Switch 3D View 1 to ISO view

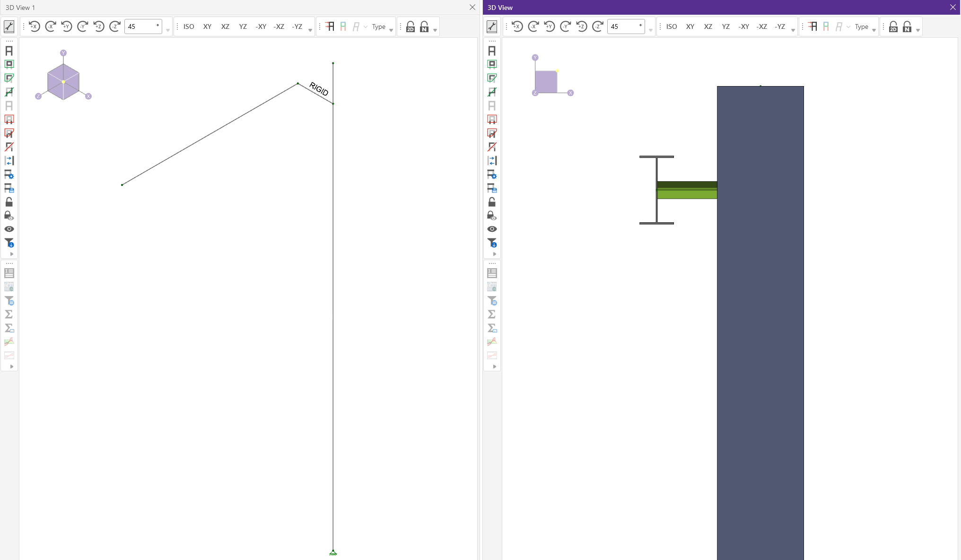click(x=189, y=26)
